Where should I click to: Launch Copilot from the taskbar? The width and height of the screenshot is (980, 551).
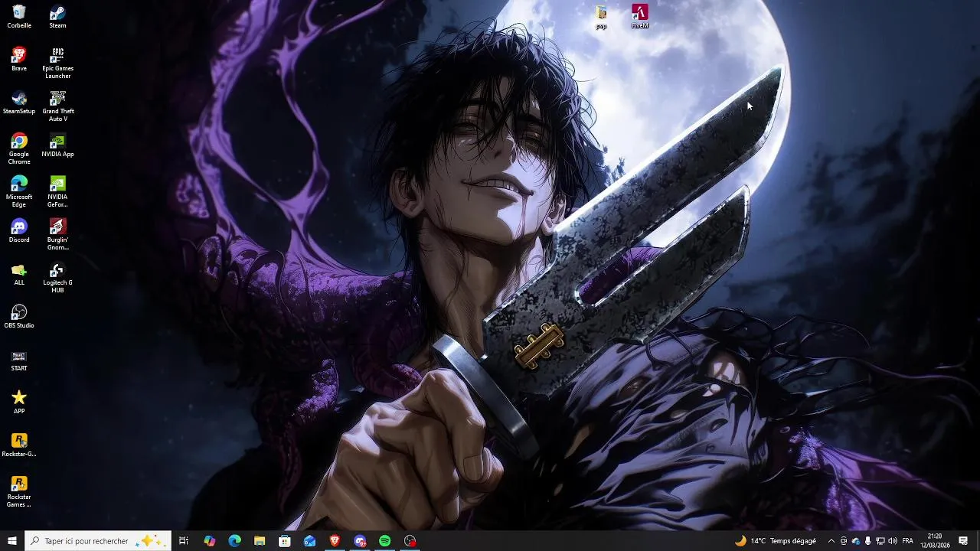point(209,541)
